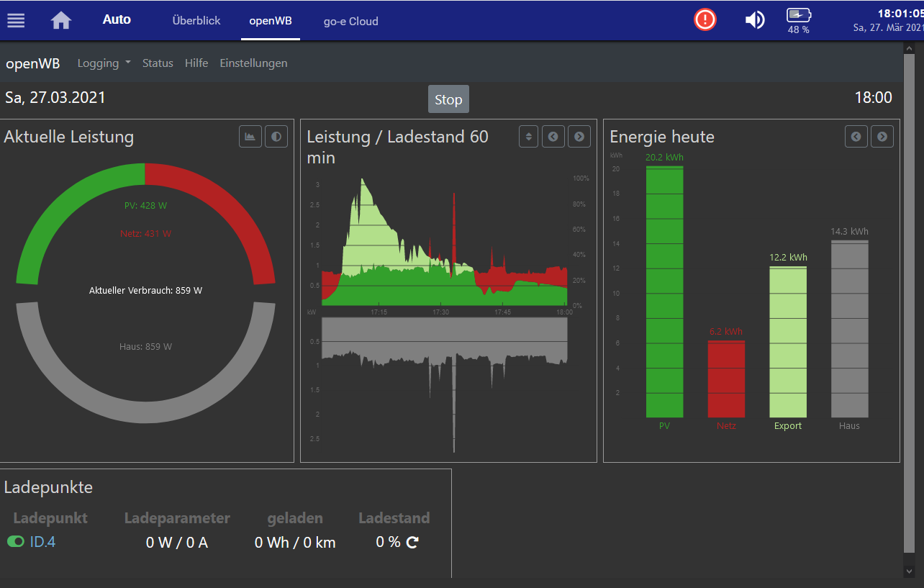This screenshot has width=924, height=588.
Task: Click the openWB brand link
Action: (33, 63)
